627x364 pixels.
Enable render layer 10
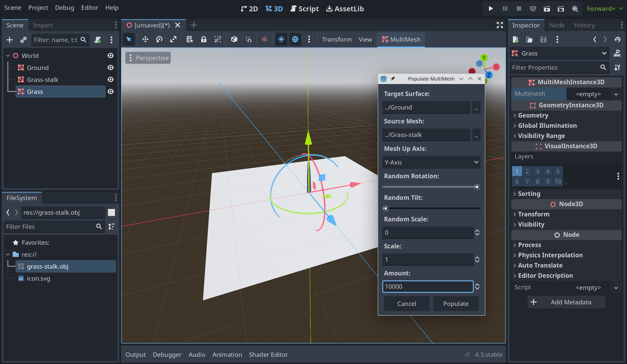coord(558,181)
